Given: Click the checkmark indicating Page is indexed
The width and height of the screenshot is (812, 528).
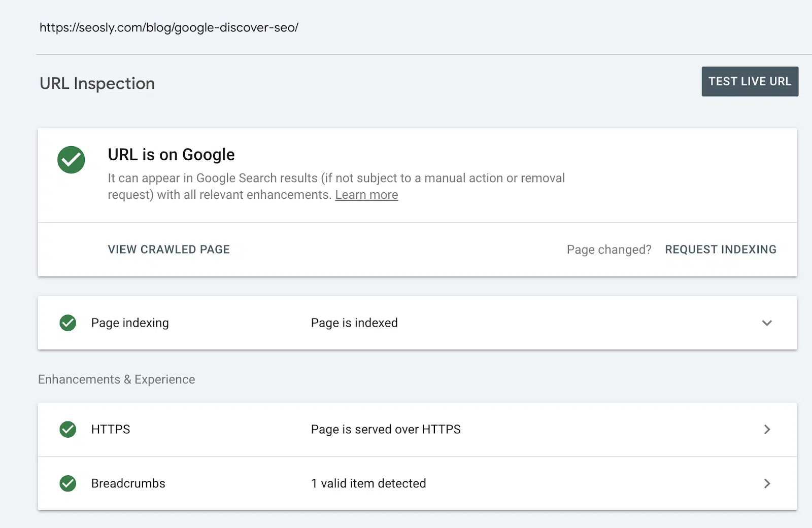Looking at the screenshot, I should coord(67,323).
